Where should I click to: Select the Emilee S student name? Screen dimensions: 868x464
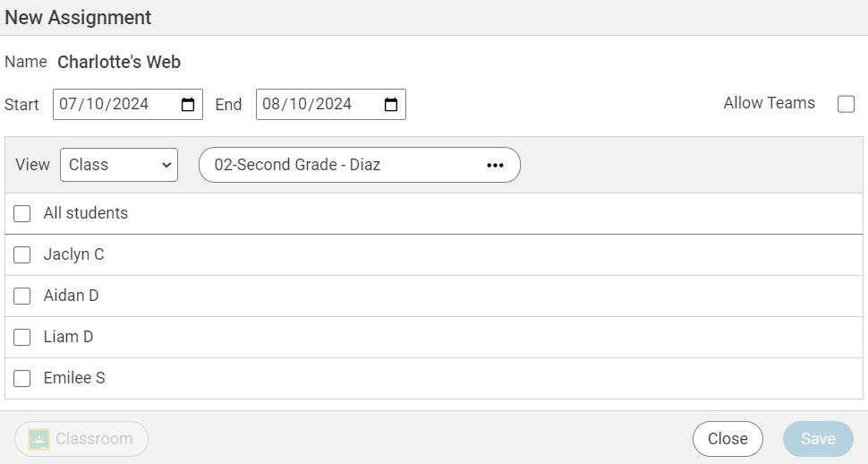[74, 378]
